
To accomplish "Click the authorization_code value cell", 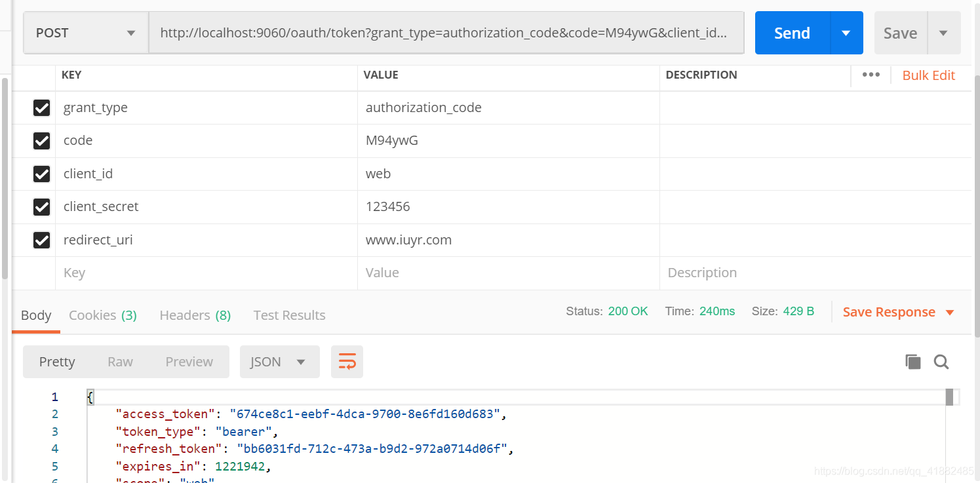I will pos(509,107).
